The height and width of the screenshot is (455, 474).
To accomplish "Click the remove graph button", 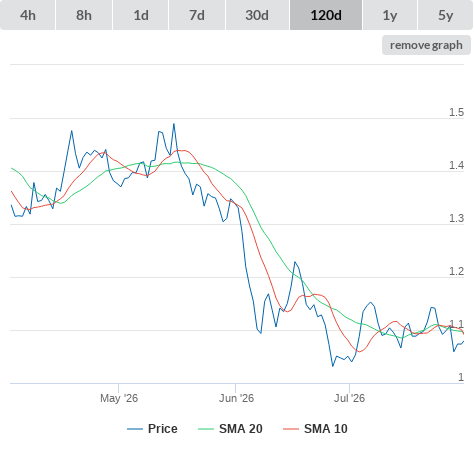I will (x=426, y=45).
